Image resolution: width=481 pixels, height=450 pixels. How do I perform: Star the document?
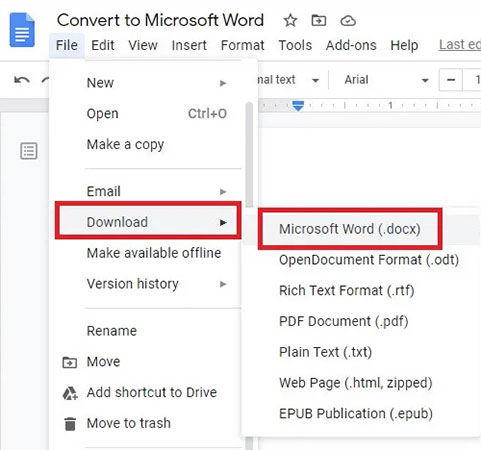[290, 21]
